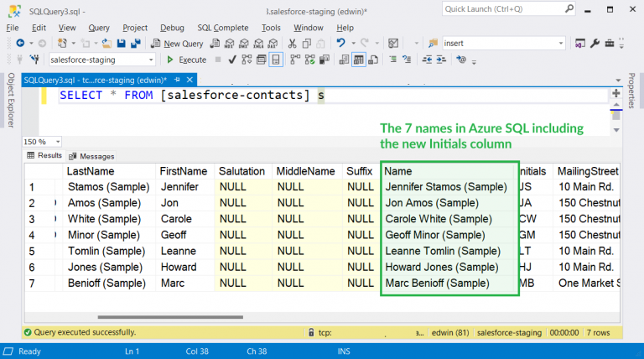Toggle Results to Text output mode

tap(344, 60)
